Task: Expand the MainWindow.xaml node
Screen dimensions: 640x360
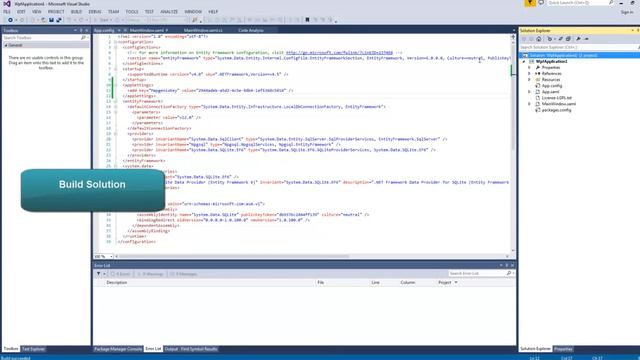Action: pyautogui.click(x=529, y=104)
